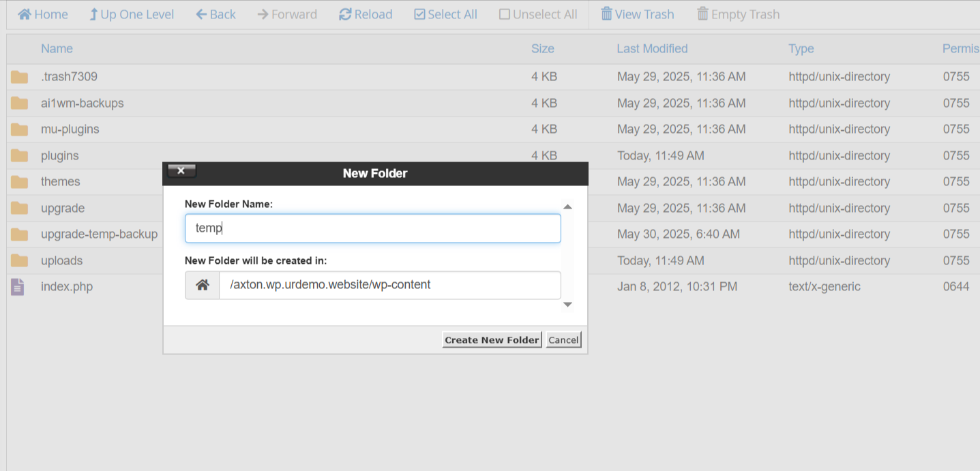Select the ai1wm-backups folder icon
This screenshot has height=471, width=980.
tap(19, 103)
